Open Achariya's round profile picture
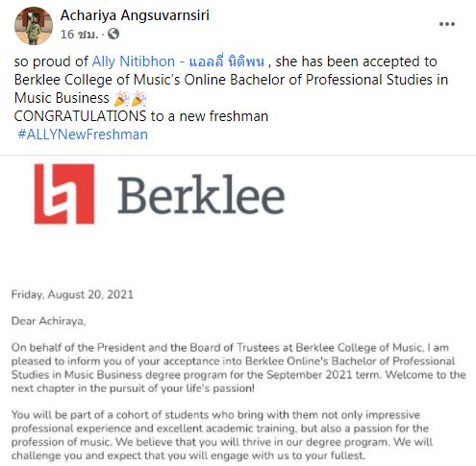This screenshot has width=476, height=466. pyautogui.click(x=34, y=26)
